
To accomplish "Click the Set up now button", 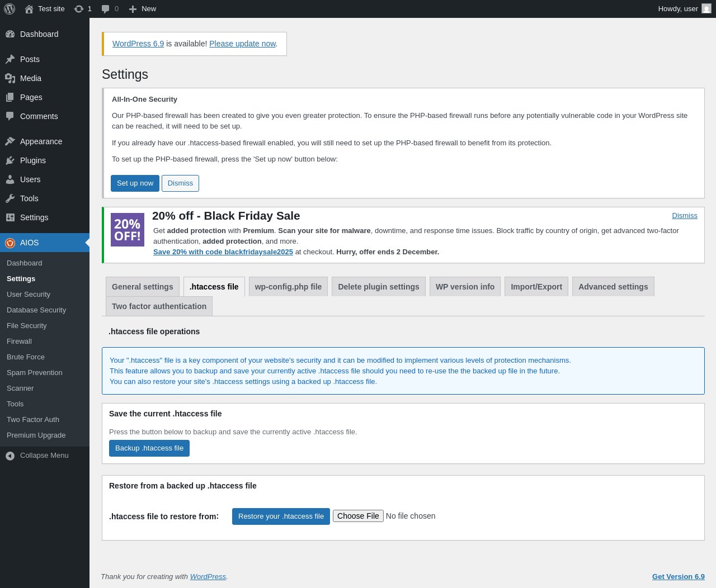I will tap(135, 183).
